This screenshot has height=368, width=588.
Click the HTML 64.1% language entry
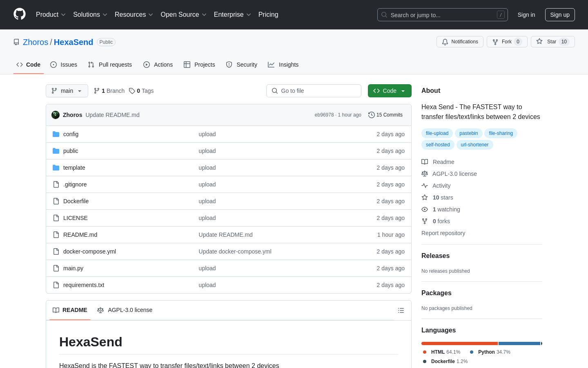(441, 352)
